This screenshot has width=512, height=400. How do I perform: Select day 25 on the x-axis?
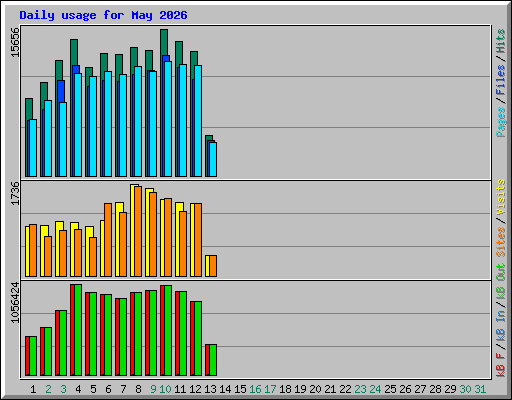pyautogui.click(x=390, y=389)
